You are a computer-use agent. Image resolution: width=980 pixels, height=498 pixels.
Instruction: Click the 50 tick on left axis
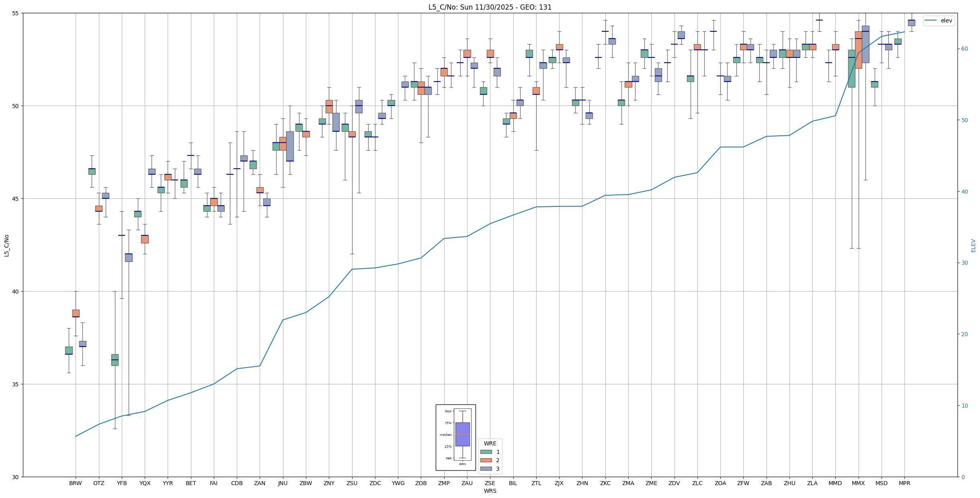[x=16, y=106]
